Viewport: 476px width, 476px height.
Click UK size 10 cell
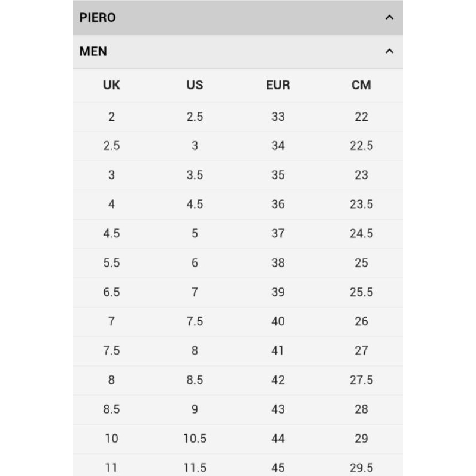tap(111, 439)
